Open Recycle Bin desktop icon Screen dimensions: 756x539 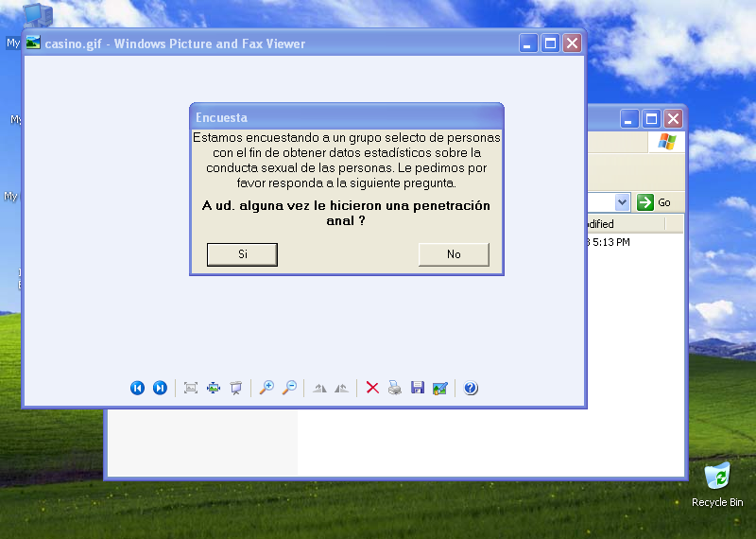tap(717, 484)
